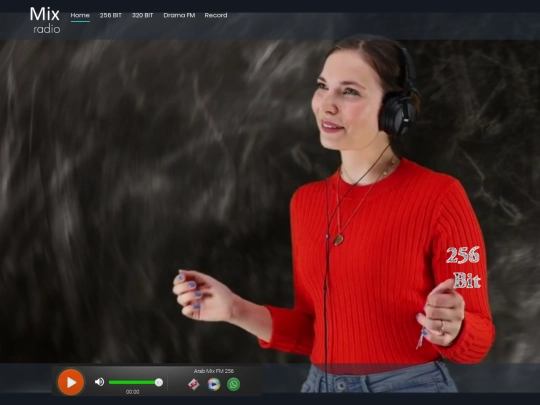The width and height of the screenshot is (540, 405).
Task: Open the Record menu item
Action: (216, 15)
